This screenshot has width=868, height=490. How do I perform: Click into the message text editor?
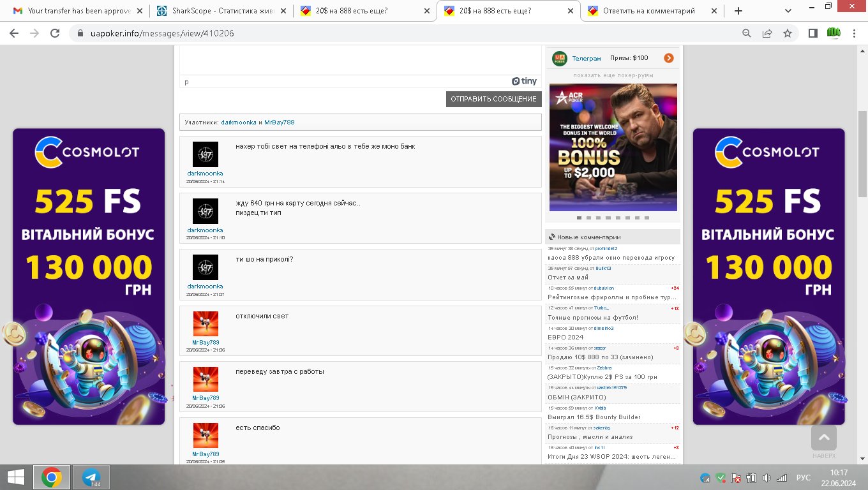tap(361, 60)
